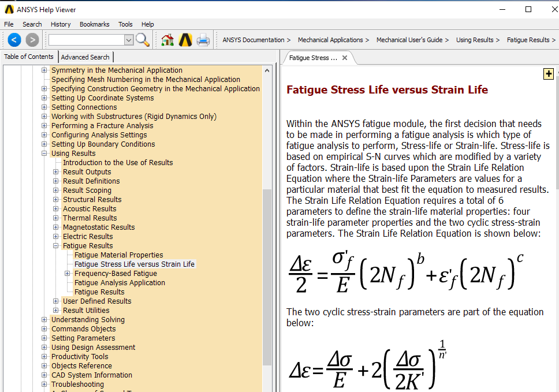Open Electric Results topic
This screenshot has height=392, width=559.
tap(88, 237)
